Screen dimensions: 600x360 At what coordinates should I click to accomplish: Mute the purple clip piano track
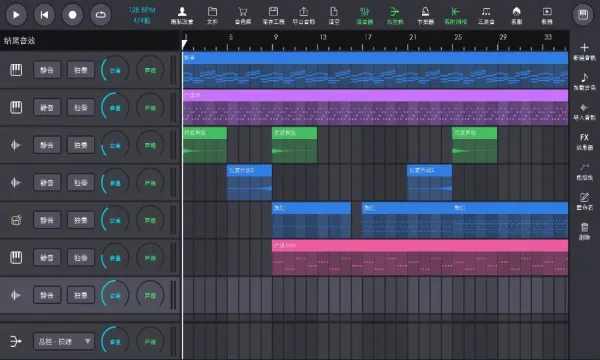click(x=47, y=108)
